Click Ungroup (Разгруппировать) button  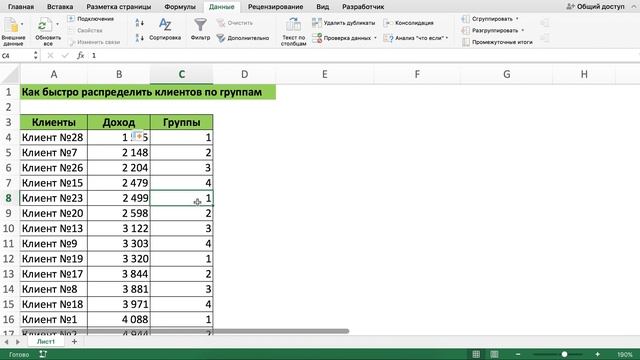(493, 31)
